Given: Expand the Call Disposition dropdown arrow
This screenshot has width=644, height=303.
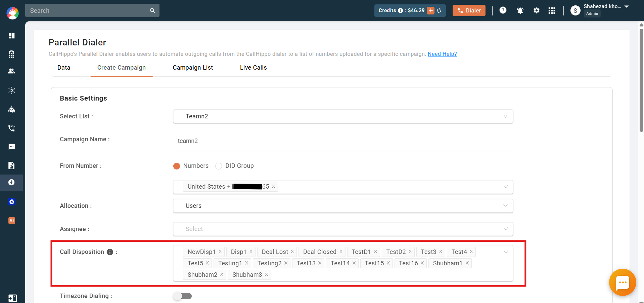Looking at the screenshot, I should [x=506, y=252].
